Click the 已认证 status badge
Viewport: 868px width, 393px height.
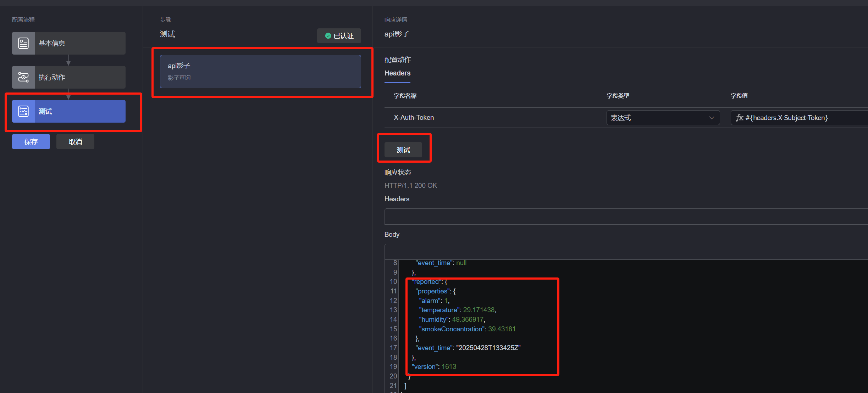tap(339, 36)
